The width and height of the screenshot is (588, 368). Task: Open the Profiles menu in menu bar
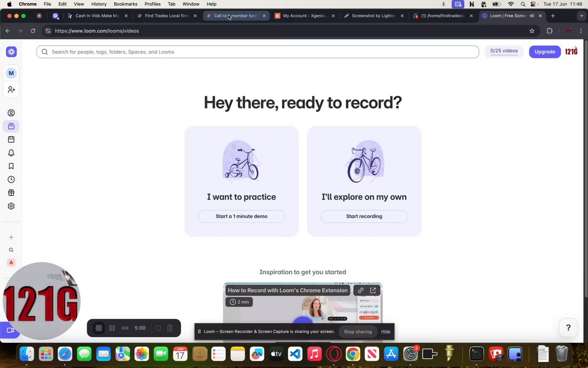(x=153, y=4)
